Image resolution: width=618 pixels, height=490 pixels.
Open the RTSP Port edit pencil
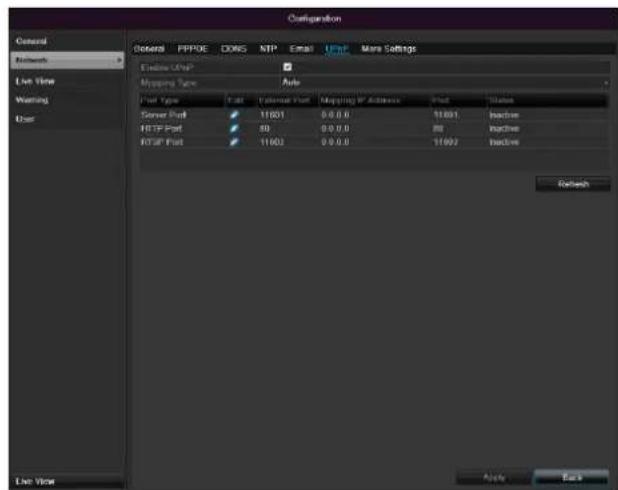[x=233, y=144]
